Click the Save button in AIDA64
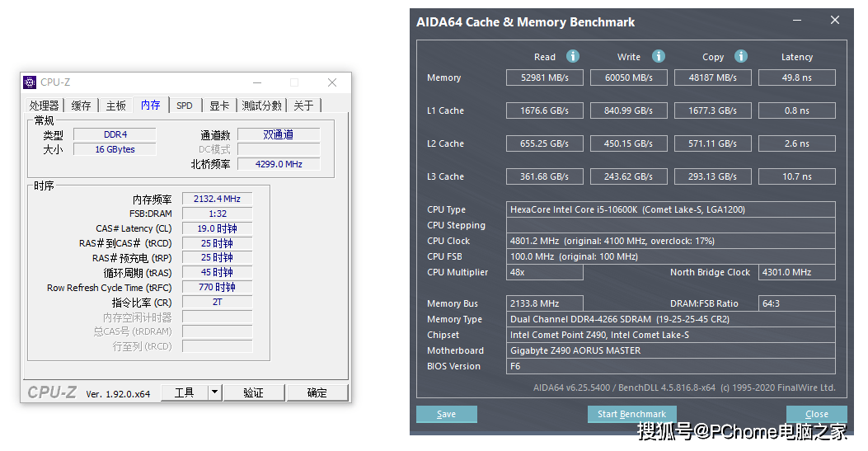Screen dimensions: 868x451 point(446,414)
